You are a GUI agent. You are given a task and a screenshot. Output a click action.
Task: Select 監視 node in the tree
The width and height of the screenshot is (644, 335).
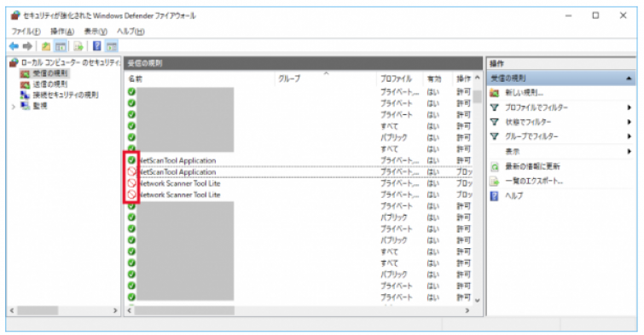pos(40,106)
